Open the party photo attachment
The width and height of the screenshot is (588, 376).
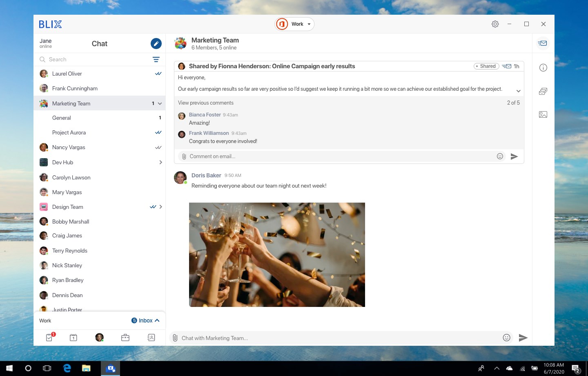click(x=277, y=255)
